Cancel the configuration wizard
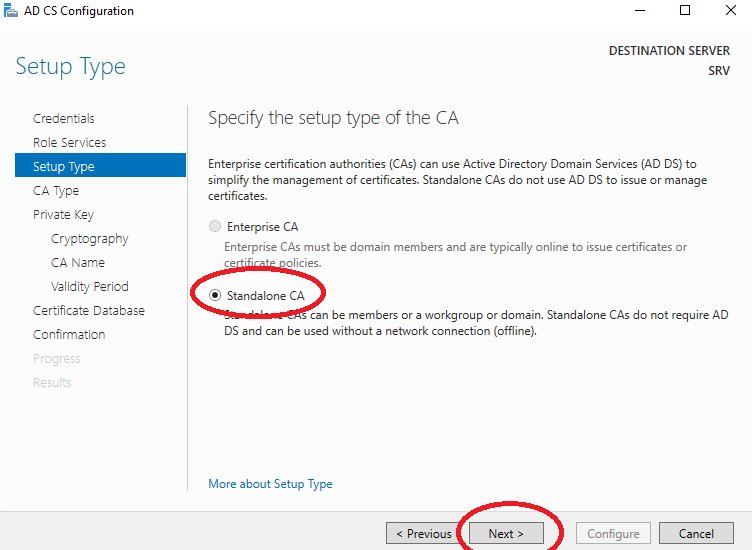752x550 pixels. 696,533
